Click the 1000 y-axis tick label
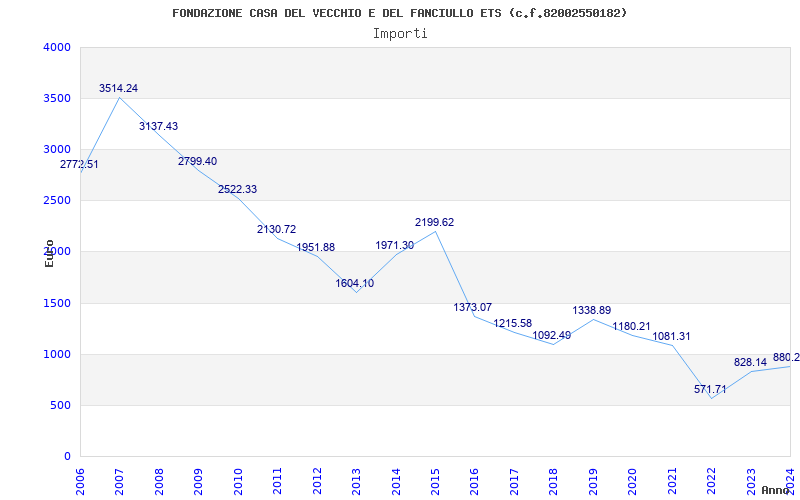This screenshot has height=500, width=800. (57, 355)
